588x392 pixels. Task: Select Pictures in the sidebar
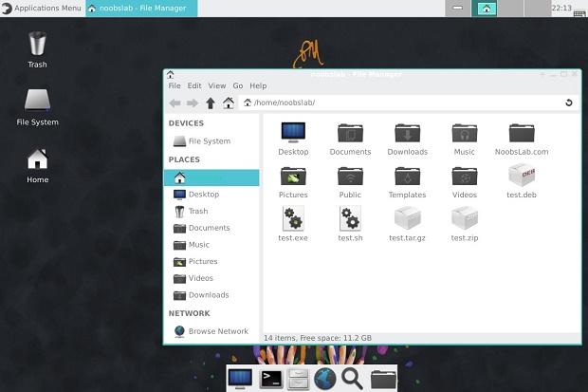click(211, 262)
